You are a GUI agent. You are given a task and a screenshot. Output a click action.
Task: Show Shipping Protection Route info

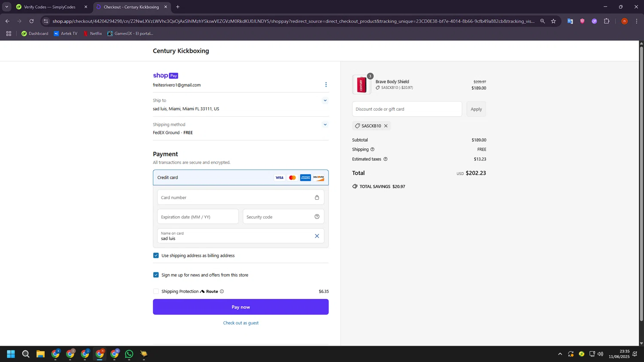(x=222, y=291)
